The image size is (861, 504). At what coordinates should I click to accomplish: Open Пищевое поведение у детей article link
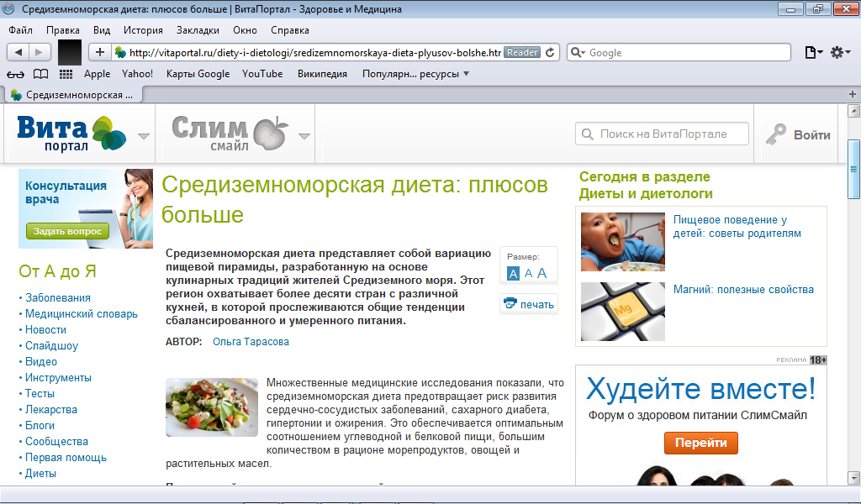click(737, 227)
